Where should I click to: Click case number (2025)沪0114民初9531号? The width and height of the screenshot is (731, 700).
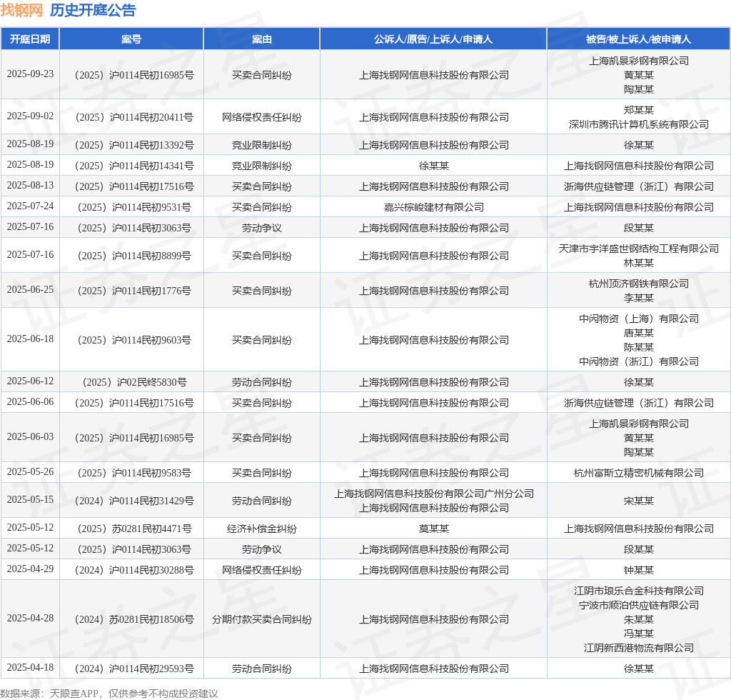click(x=134, y=207)
